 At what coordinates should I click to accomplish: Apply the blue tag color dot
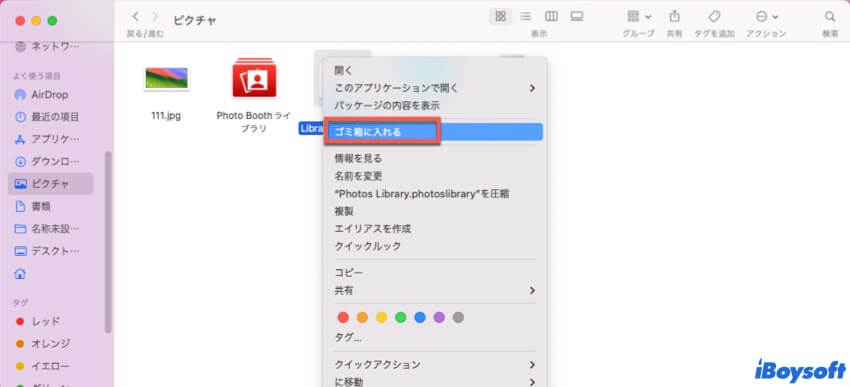420,318
